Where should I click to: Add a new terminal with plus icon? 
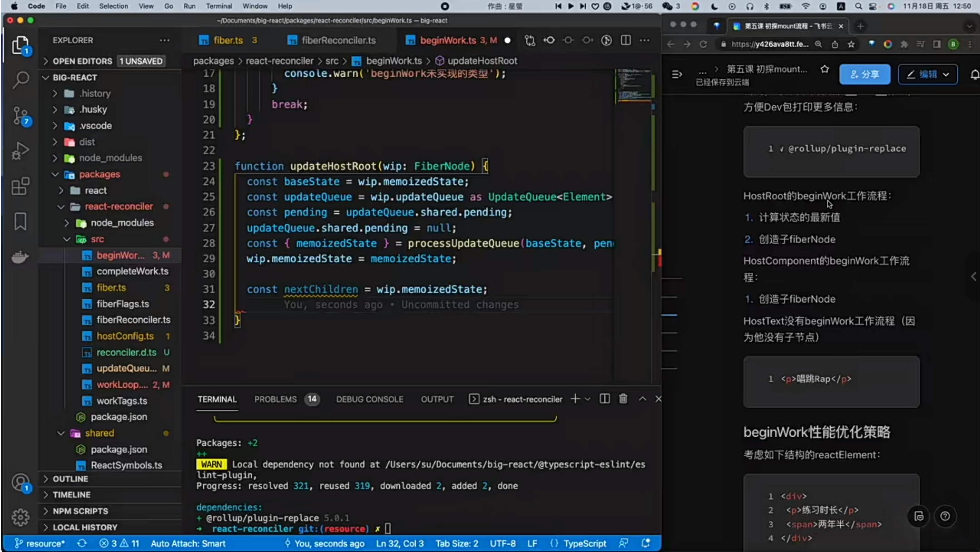(x=575, y=399)
